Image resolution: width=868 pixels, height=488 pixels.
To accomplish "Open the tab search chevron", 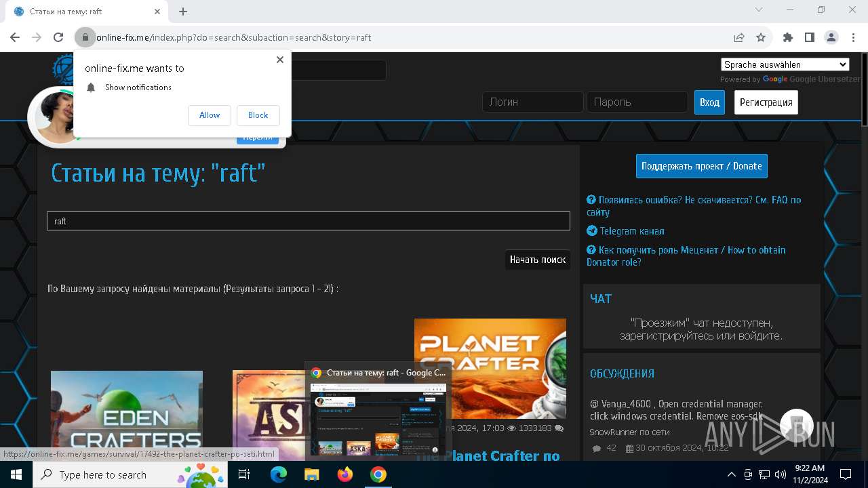I will pyautogui.click(x=759, y=10).
